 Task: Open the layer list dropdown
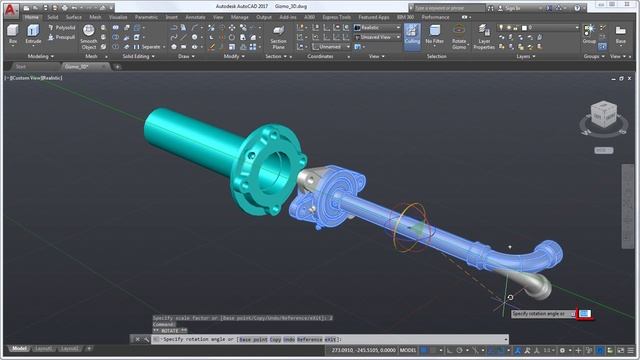click(x=538, y=28)
